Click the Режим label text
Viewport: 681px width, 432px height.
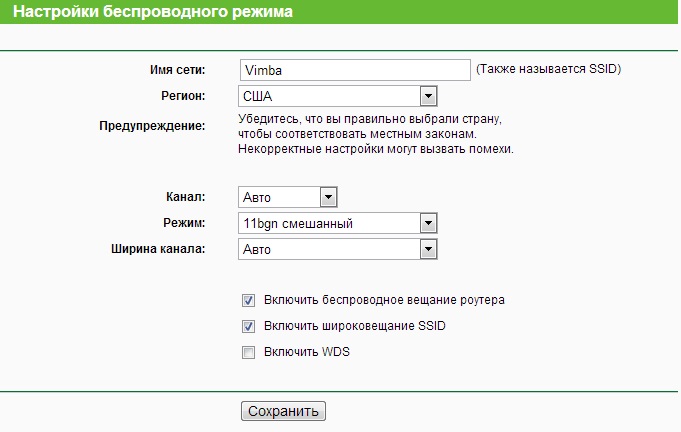pos(183,222)
